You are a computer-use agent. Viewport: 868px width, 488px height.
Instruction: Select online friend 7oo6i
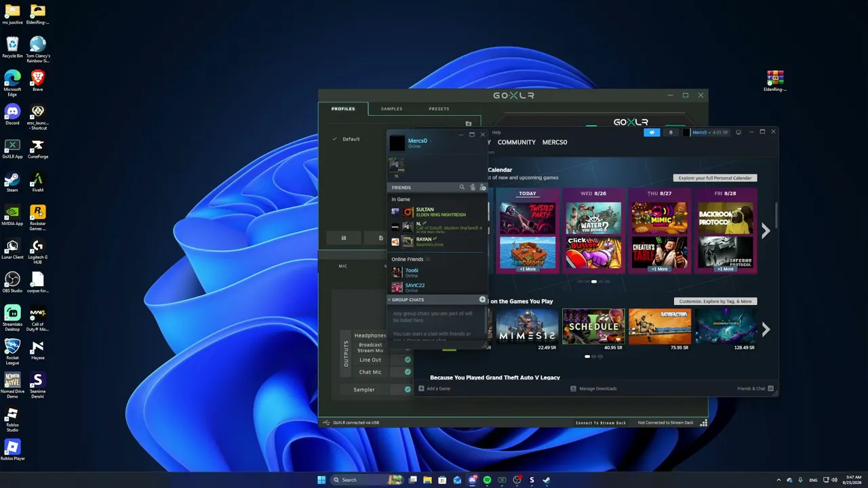pos(438,272)
